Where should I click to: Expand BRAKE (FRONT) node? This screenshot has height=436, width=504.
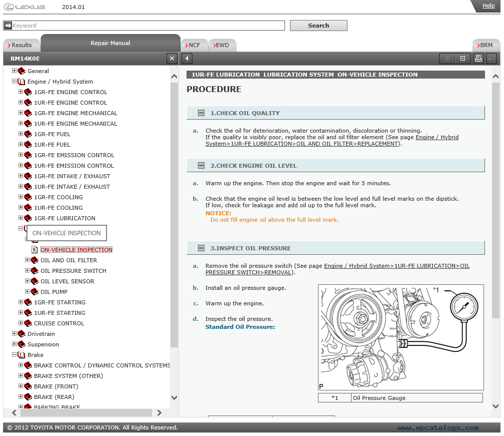coord(20,386)
